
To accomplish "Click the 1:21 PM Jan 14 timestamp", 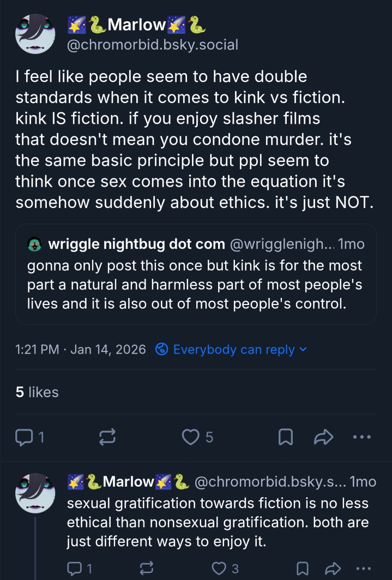I will click(81, 350).
